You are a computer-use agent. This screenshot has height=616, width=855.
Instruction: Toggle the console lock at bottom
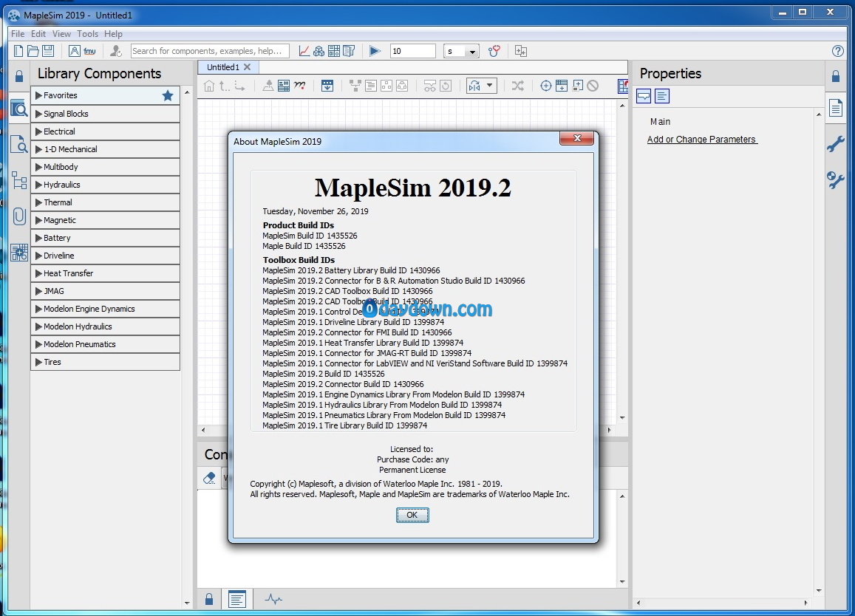[x=209, y=599]
